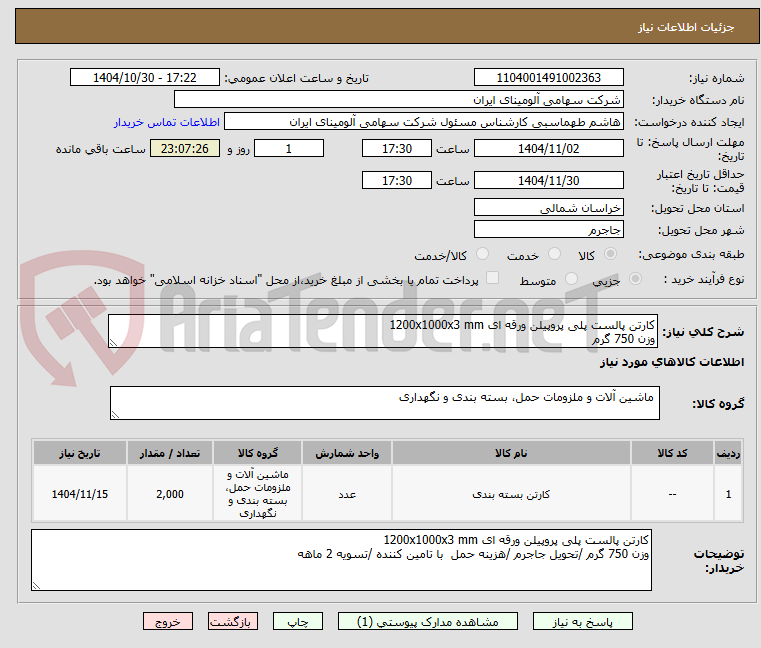761x648 pixels.
Task: Click the شهر محل تحویل field جاجرم
Action: [x=548, y=230]
